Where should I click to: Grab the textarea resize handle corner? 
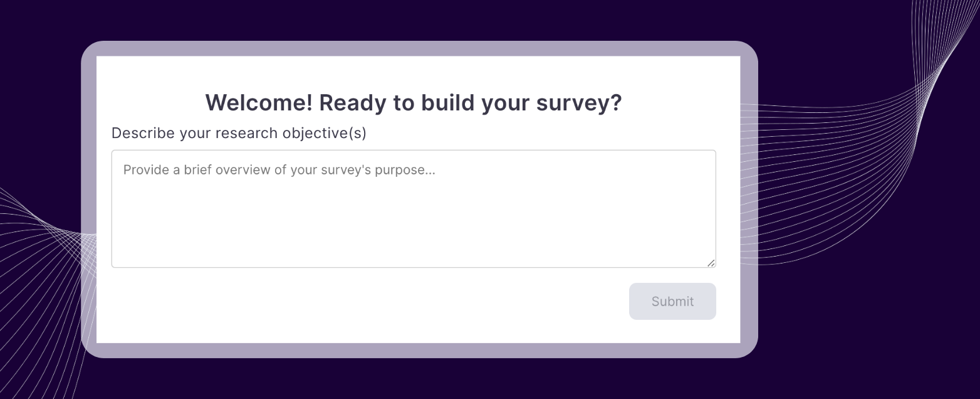[x=711, y=263]
